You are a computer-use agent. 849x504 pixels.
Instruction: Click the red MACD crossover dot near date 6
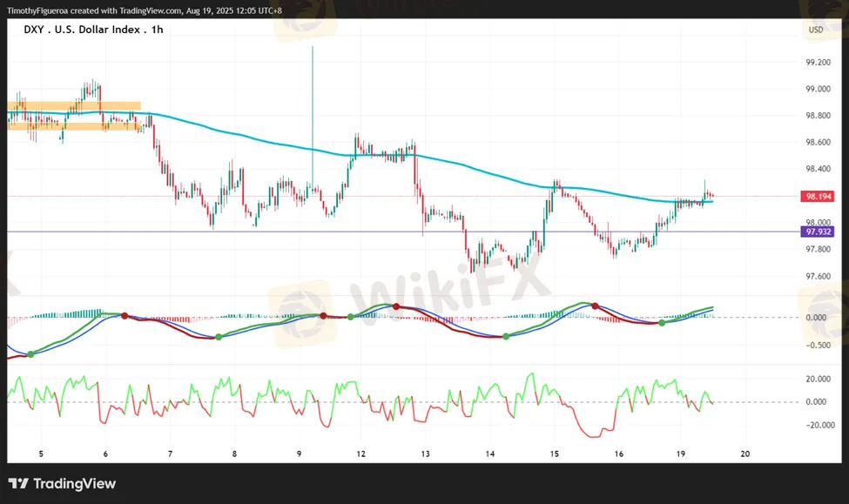(124, 315)
